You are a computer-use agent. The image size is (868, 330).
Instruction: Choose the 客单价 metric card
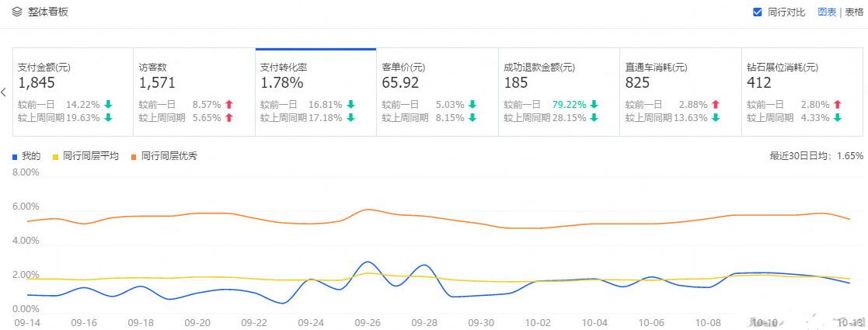[x=437, y=92]
